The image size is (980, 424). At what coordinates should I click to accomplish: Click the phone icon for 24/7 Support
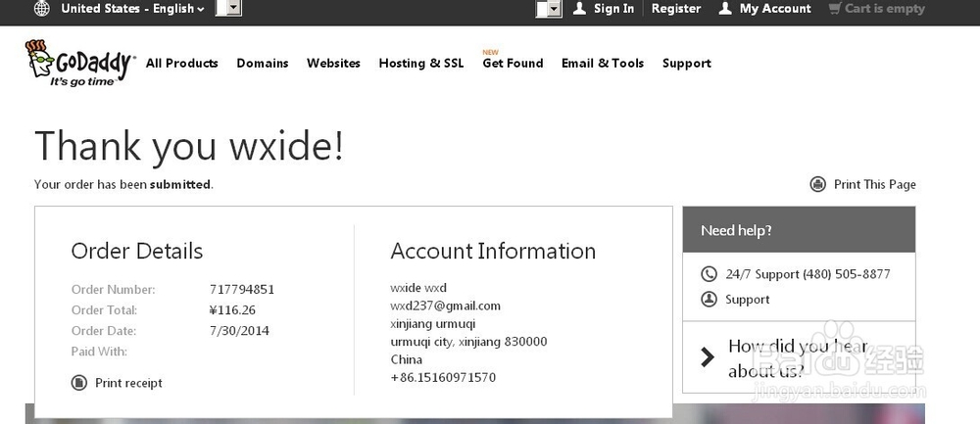click(709, 274)
